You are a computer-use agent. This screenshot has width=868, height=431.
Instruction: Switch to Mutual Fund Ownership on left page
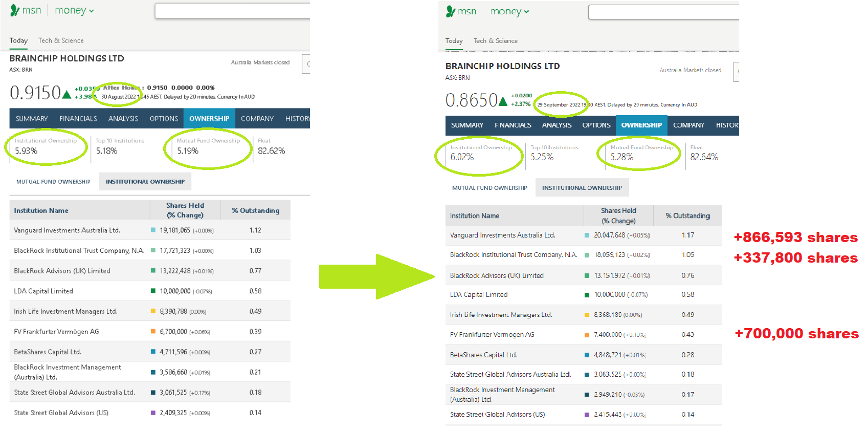click(x=53, y=182)
